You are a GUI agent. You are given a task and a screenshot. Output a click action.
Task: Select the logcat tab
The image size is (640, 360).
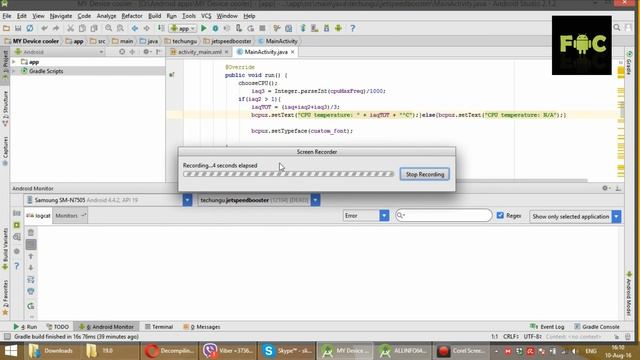pos(38,216)
